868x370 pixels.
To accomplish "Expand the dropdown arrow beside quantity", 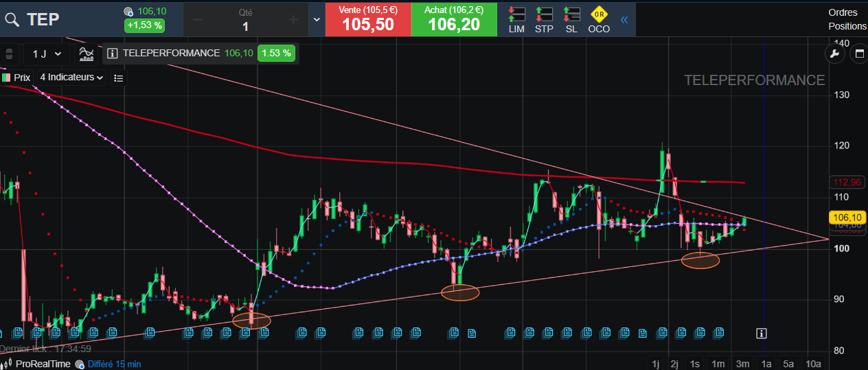I will coord(317,19).
